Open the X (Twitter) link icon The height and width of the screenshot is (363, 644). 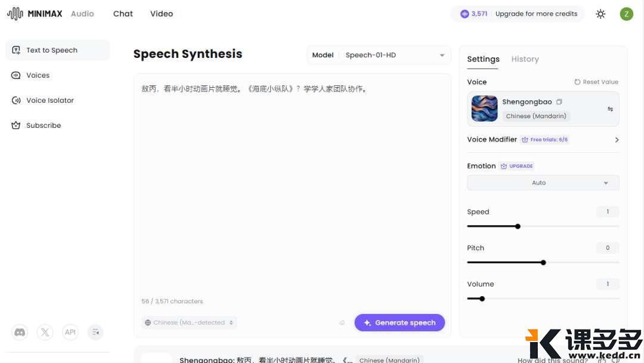pos(45,332)
